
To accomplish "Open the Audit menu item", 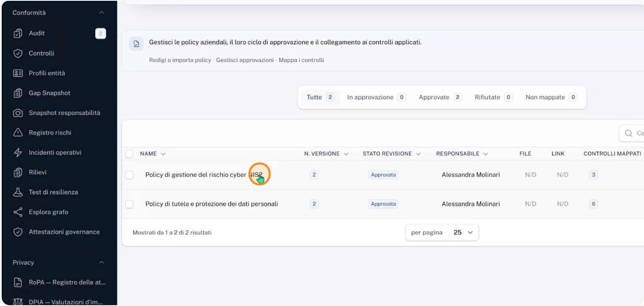I will coord(59,33).
